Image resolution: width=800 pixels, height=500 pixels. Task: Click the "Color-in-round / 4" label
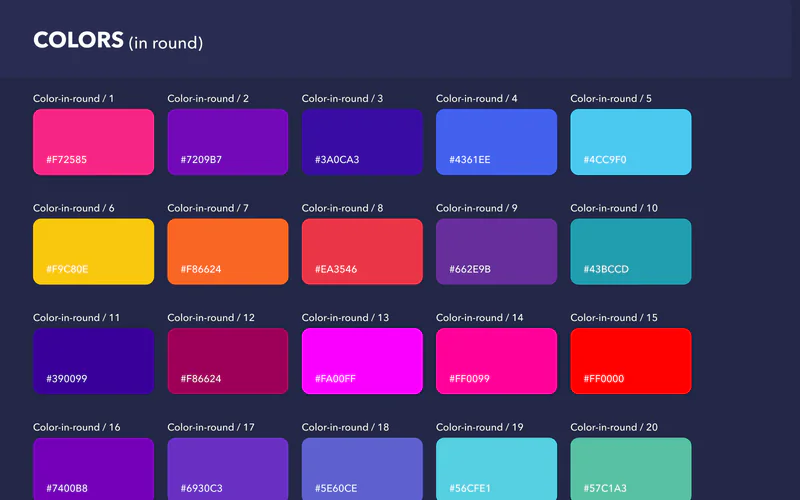477,98
